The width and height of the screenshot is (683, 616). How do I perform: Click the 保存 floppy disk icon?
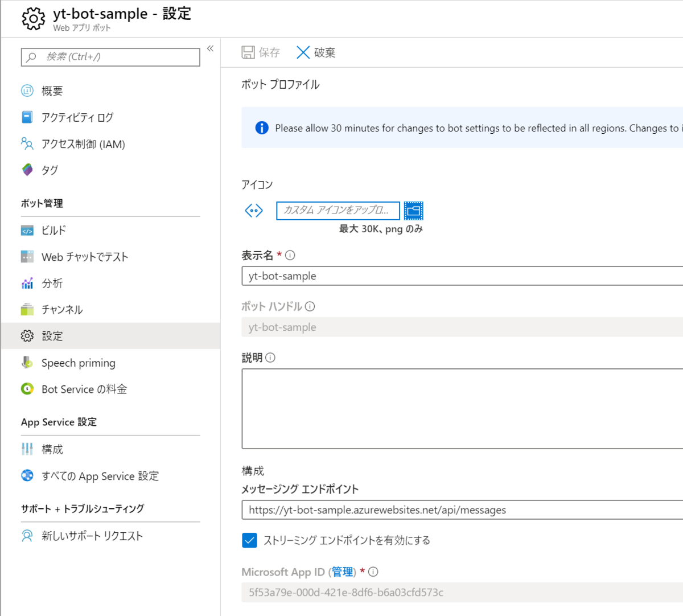click(x=248, y=52)
